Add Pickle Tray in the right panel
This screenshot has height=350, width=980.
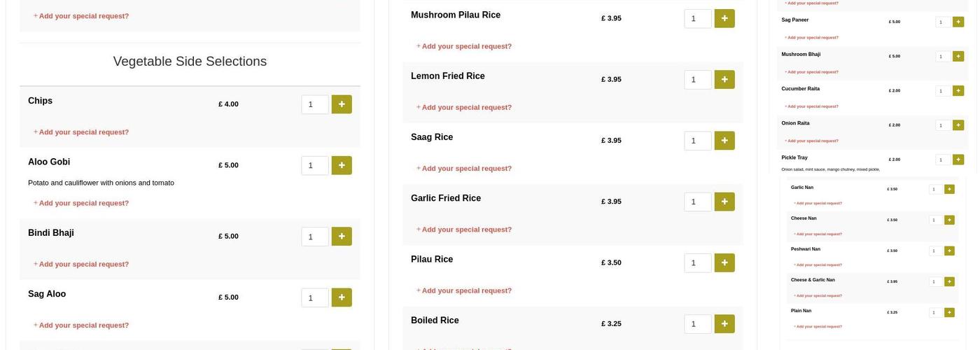958,160
